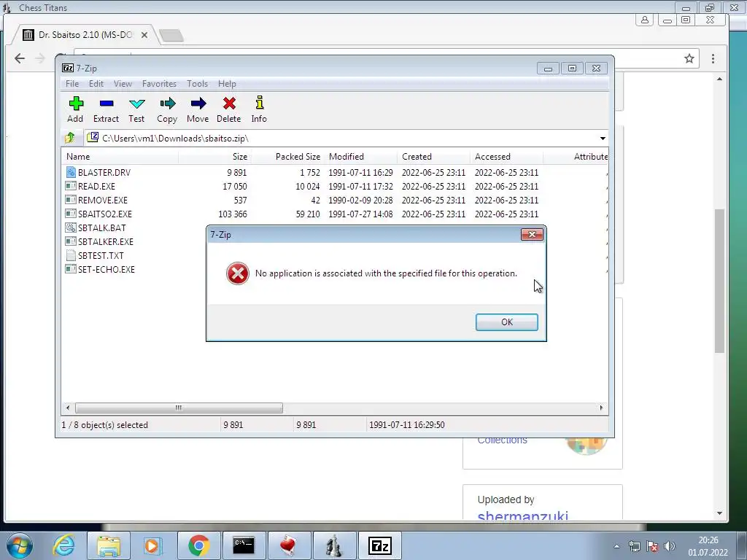Sort files by Name column

pos(120,157)
